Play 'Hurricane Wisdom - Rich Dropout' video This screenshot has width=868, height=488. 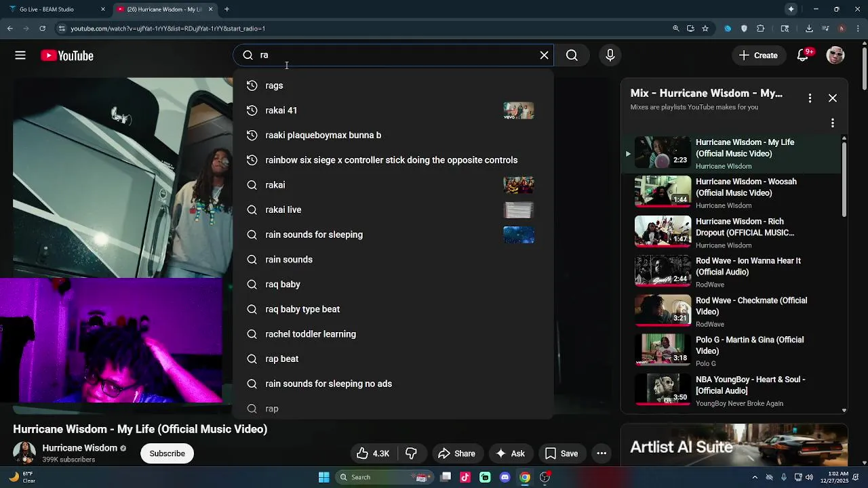pos(732,232)
